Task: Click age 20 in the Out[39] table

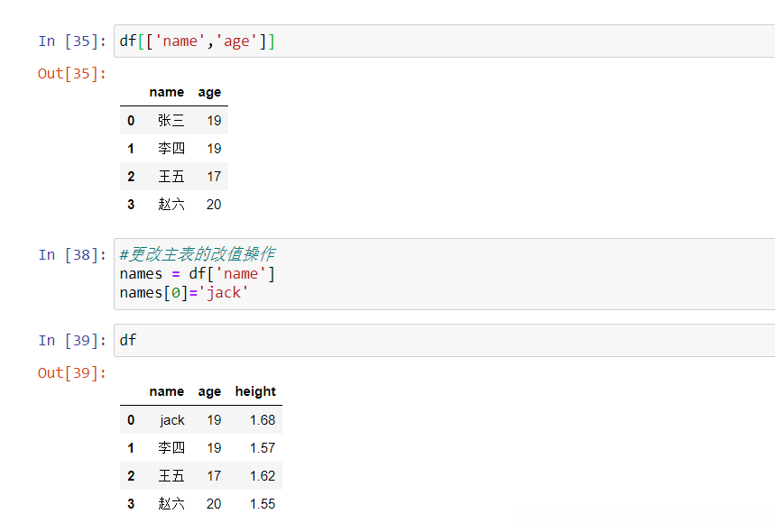Action: [214, 504]
